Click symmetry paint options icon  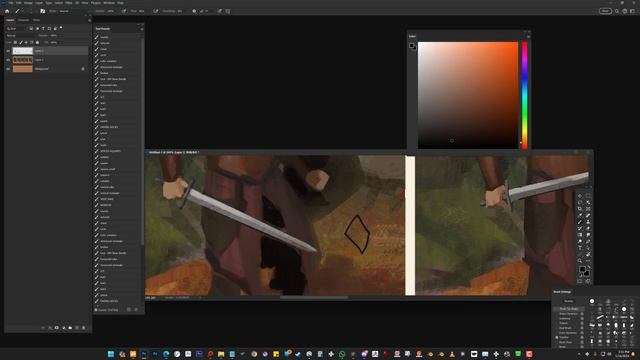pos(228,11)
